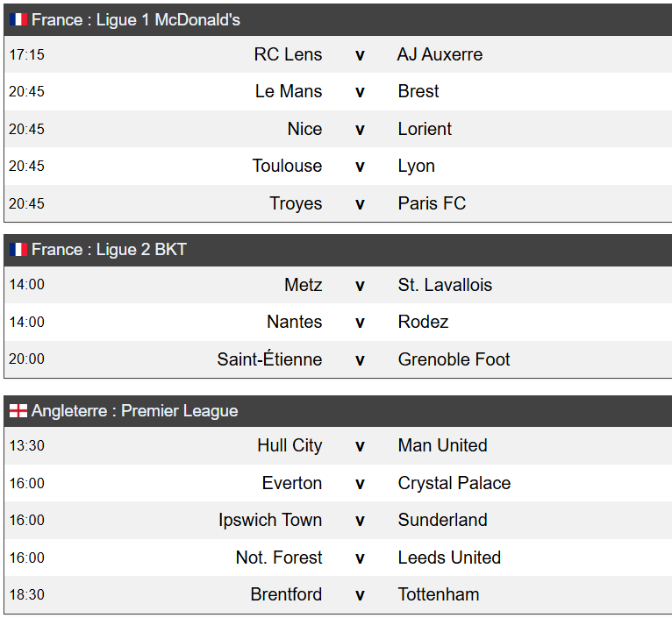
Task: Select the RC Lens team name
Action: coord(288,54)
